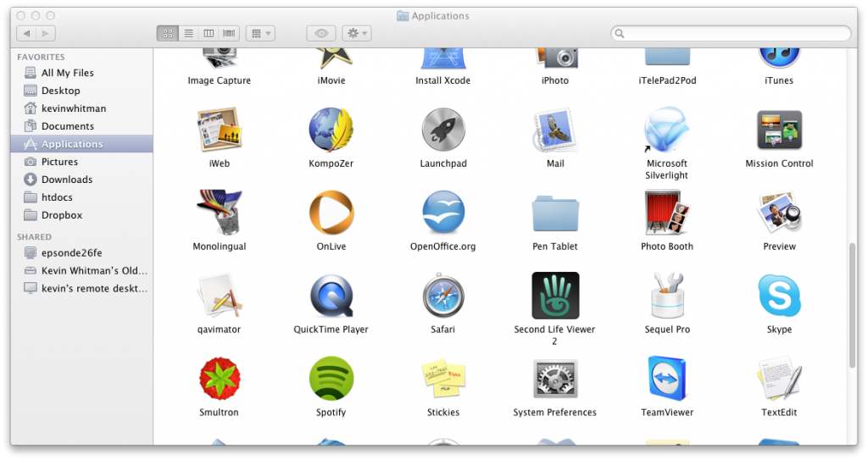Image resolution: width=868 pixels, height=460 pixels.
Task: Select the OnLive orange play icon
Action: point(331,213)
